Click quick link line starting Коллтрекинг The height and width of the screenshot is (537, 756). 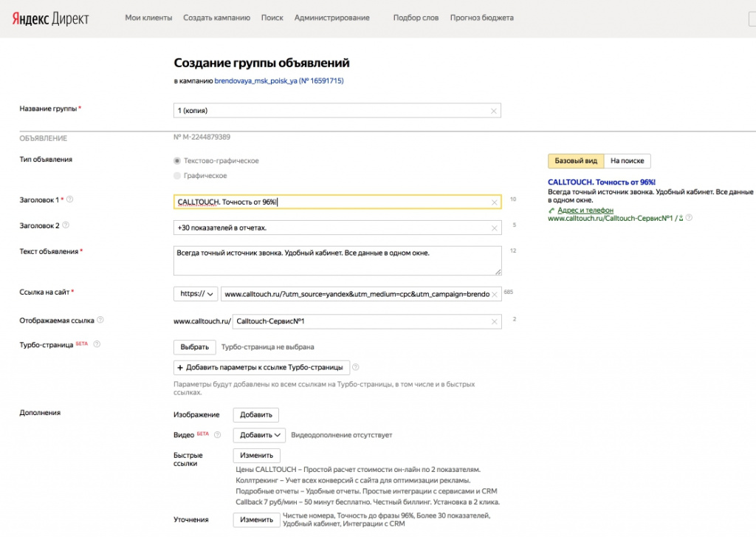pyautogui.click(x=353, y=481)
